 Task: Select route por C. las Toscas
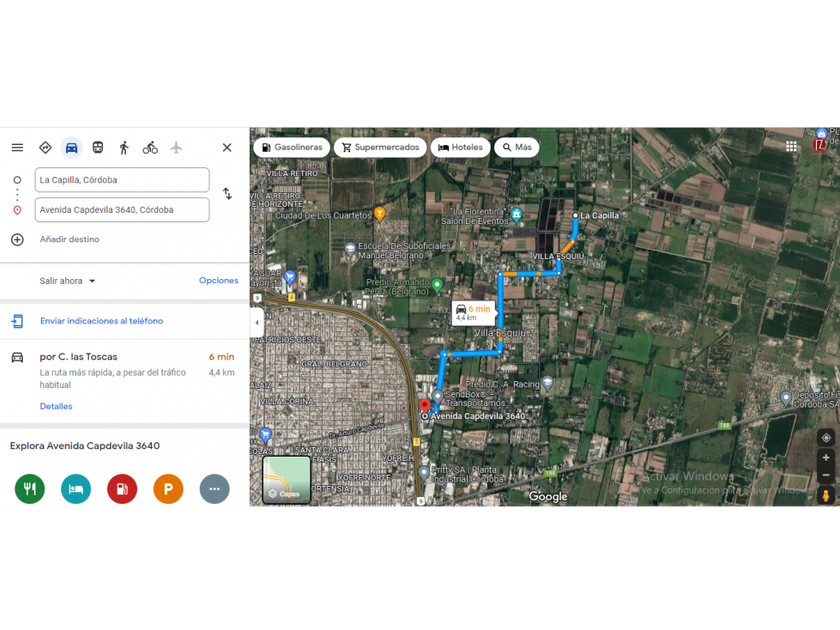tap(124, 380)
